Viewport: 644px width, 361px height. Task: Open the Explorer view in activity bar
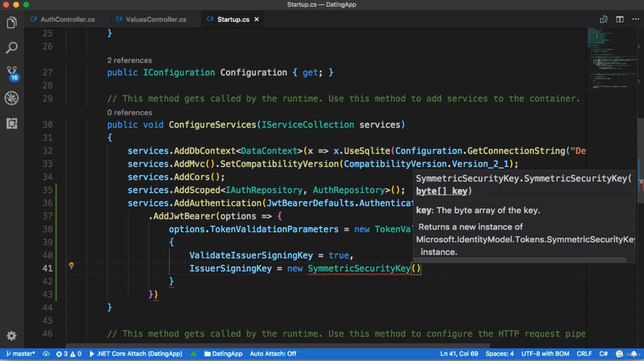pos(12,23)
